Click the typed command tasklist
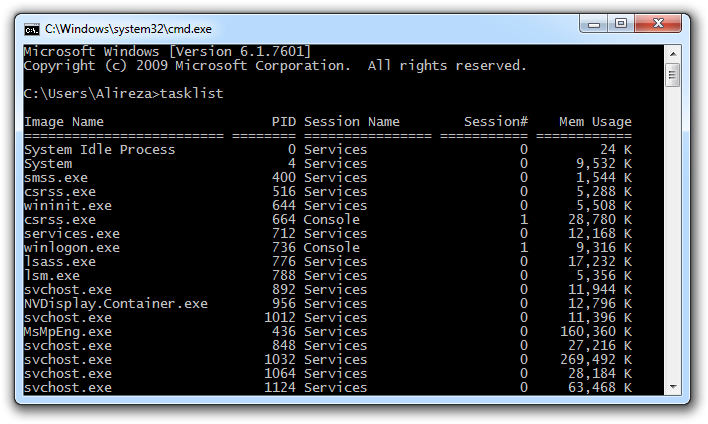Screen dimensions: 708x424 [x=191, y=93]
